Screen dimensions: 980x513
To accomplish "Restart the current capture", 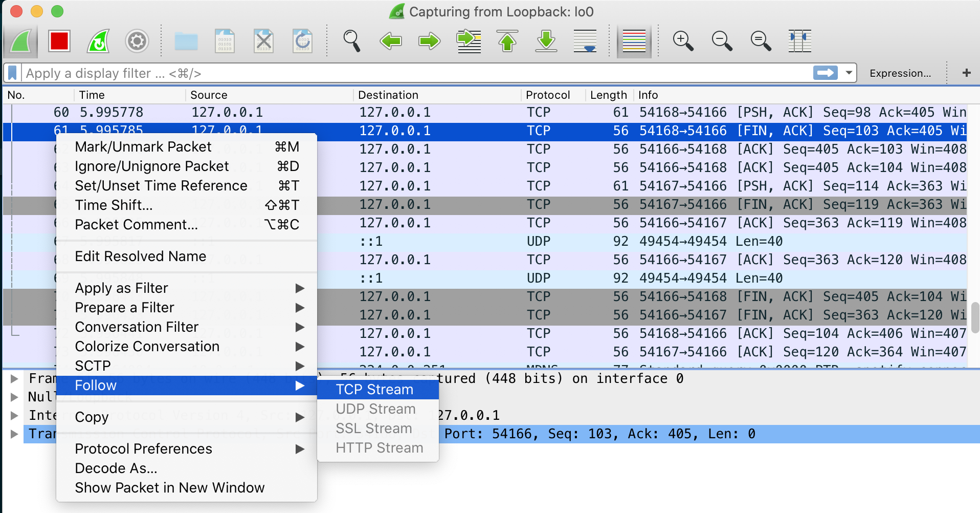I will coord(98,41).
